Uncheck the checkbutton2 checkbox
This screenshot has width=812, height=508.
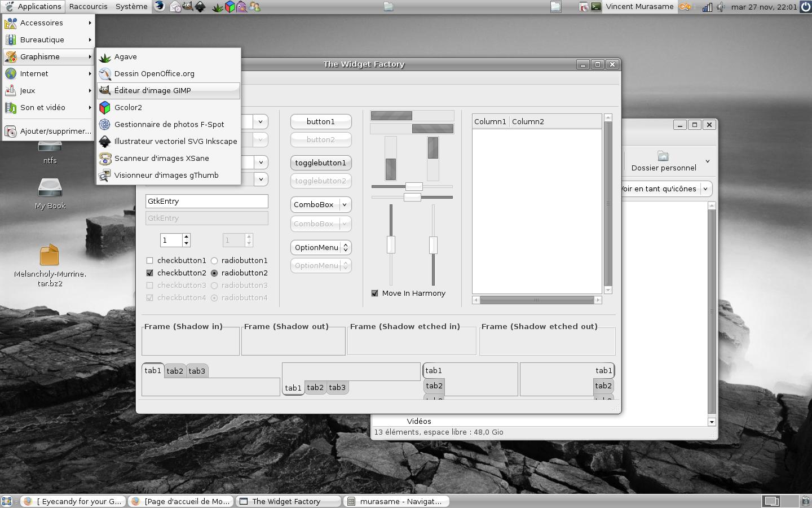pyautogui.click(x=149, y=273)
